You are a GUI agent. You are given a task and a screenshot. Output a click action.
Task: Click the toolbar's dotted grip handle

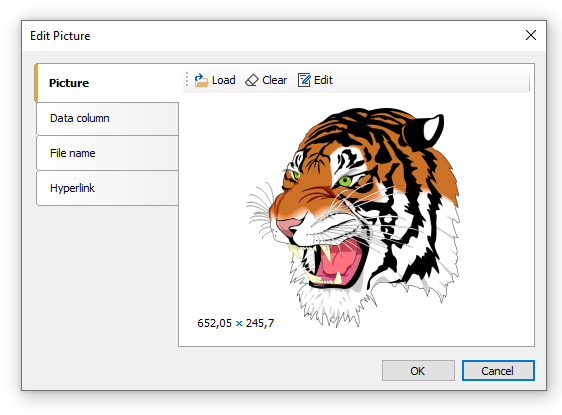pyautogui.click(x=187, y=80)
